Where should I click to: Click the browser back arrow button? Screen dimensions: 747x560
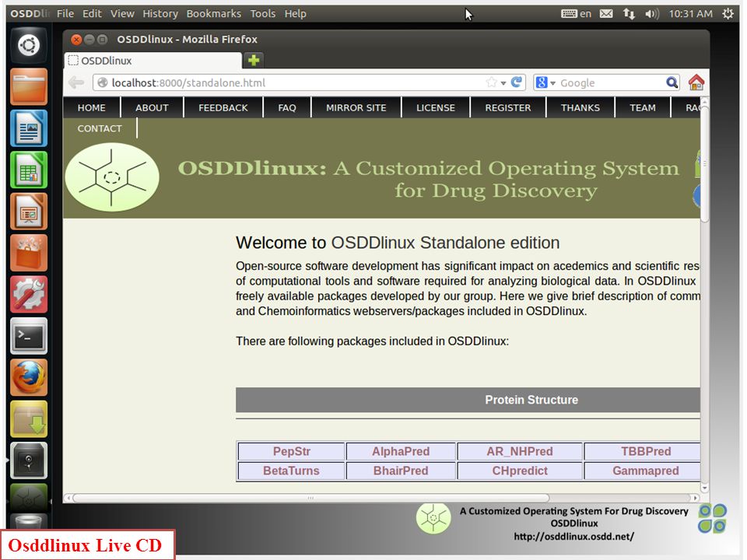76,83
